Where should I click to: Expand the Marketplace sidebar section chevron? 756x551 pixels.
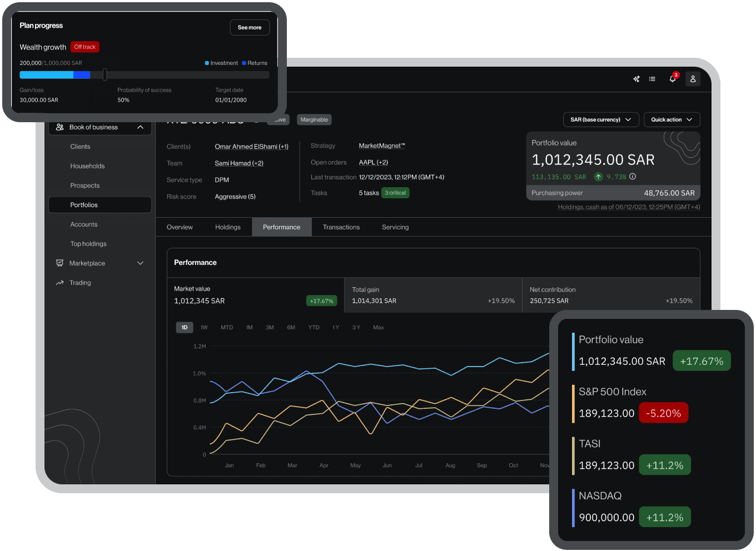point(140,263)
